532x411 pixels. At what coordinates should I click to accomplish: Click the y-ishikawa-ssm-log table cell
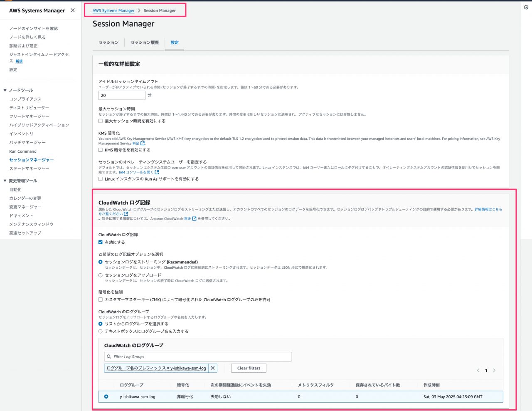pyautogui.click(x=138, y=397)
